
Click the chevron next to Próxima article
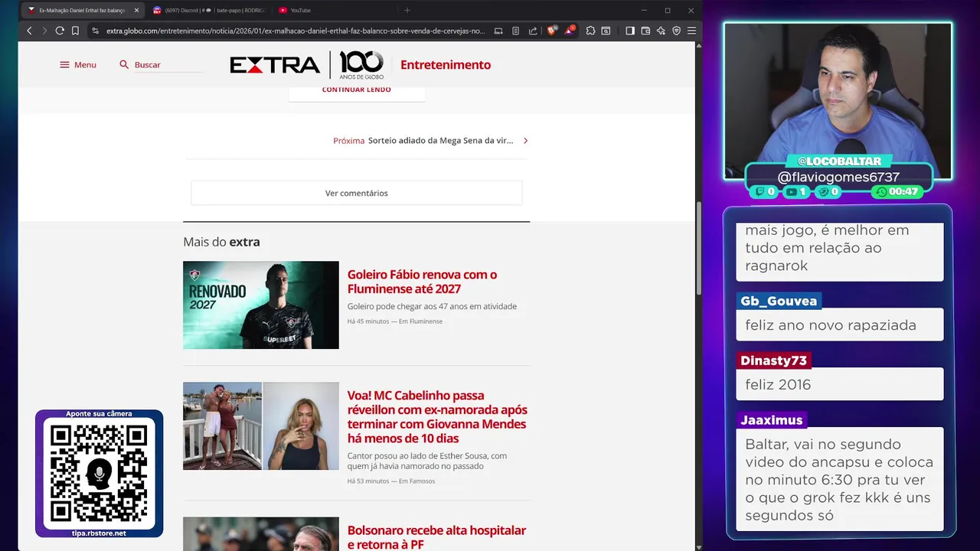[x=525, y=141]
